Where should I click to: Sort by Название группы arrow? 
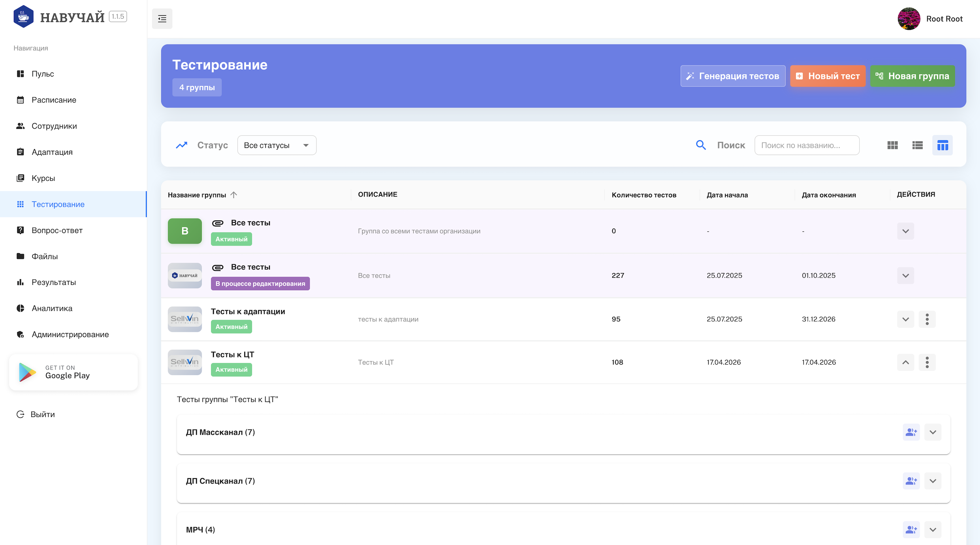tap(234, 195)
